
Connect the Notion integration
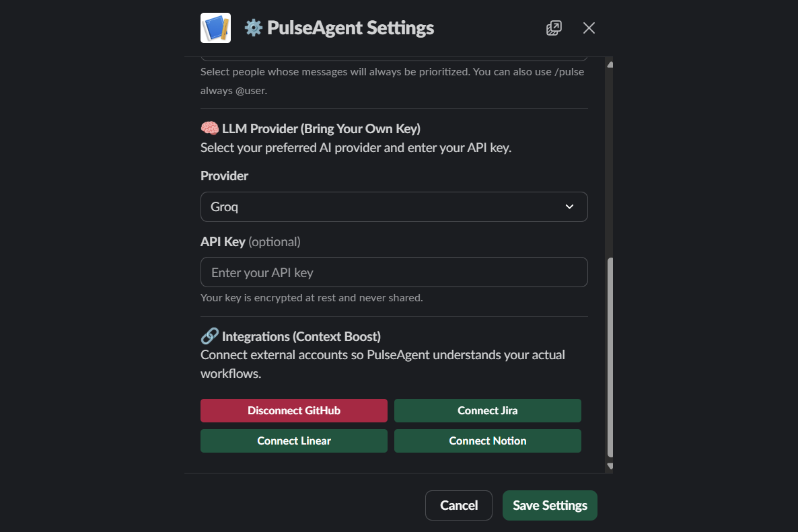(x=488, y=441)
